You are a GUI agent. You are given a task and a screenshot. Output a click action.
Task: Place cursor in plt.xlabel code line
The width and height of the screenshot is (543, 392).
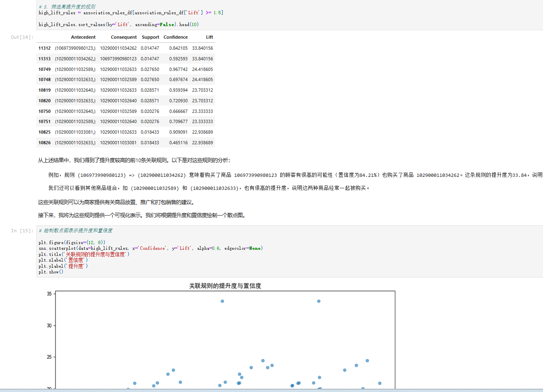63,260
